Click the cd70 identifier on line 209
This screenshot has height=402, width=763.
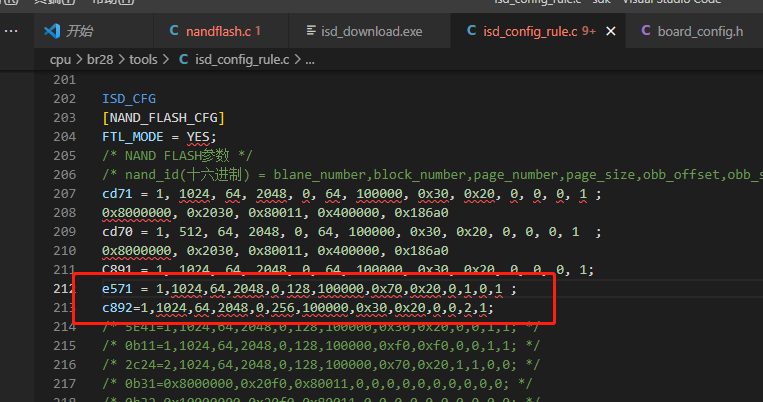(x=117, y=232)
